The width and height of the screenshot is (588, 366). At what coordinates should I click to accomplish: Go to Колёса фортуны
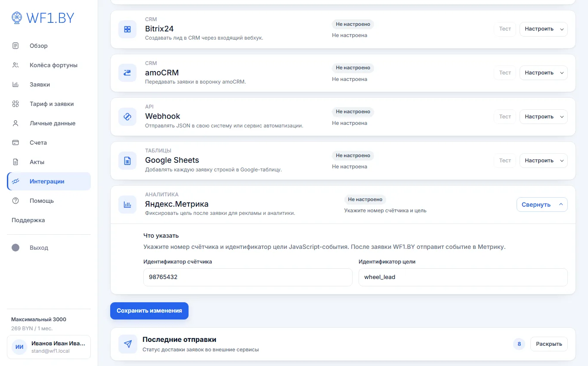pos(49,65)
